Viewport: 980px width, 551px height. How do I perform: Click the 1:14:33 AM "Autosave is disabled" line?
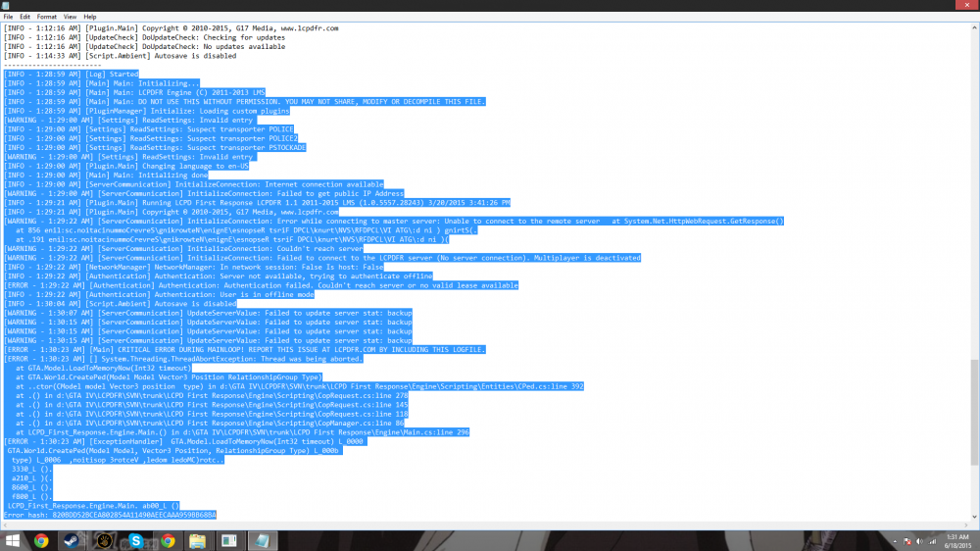click(x=120, y=56)
